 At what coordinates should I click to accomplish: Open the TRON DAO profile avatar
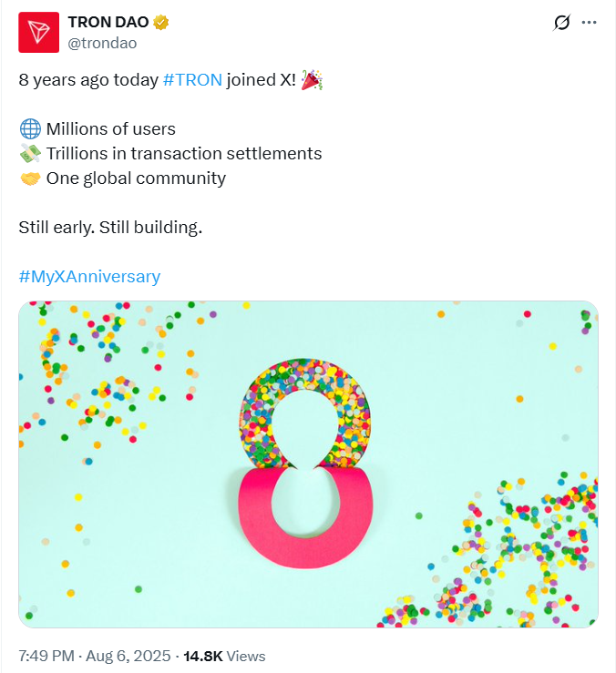coord(38,32)
